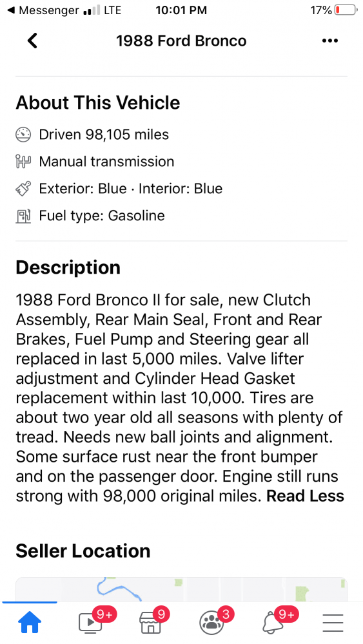Screen dimensions: 363x644
Task: Tap the seller location map preview
Action: pyautogui.click(x=181, y=589)
